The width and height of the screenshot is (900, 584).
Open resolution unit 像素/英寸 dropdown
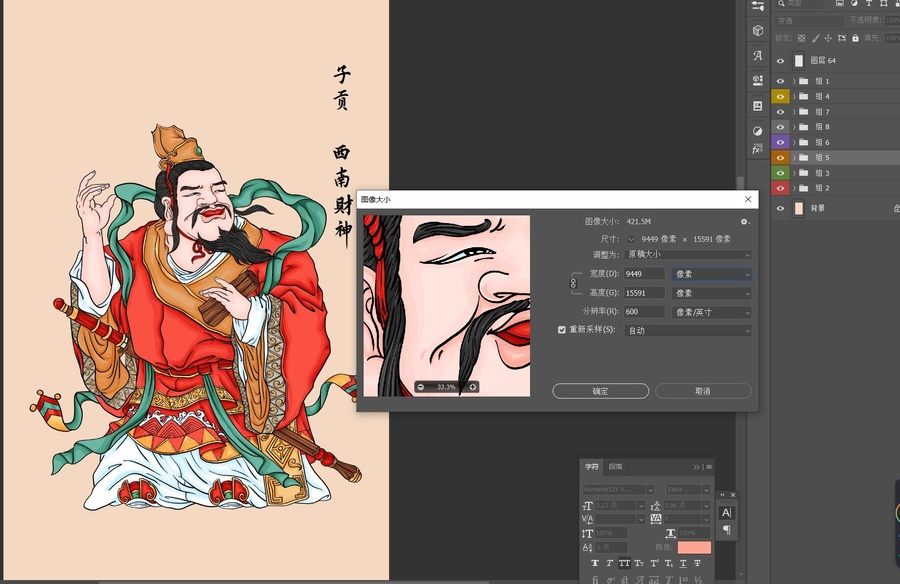tap(711, 312)
